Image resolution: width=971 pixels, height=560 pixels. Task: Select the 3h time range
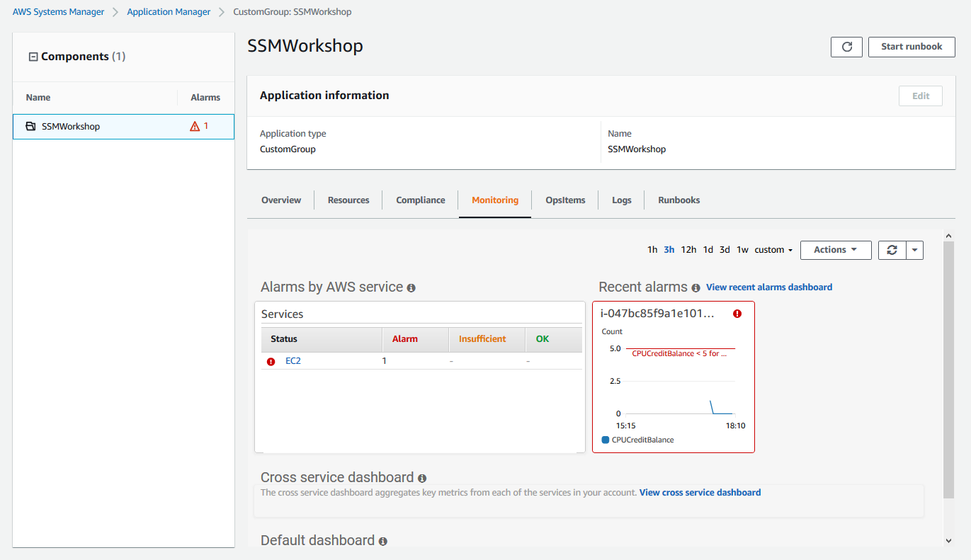point(669,250)
